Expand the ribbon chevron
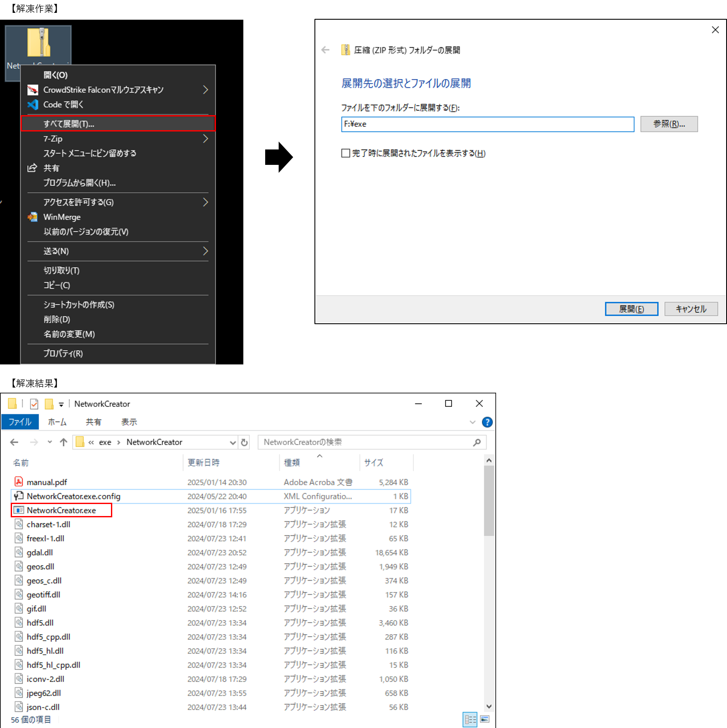The height and width of the screenshot is (728, 727). point(473,422)
